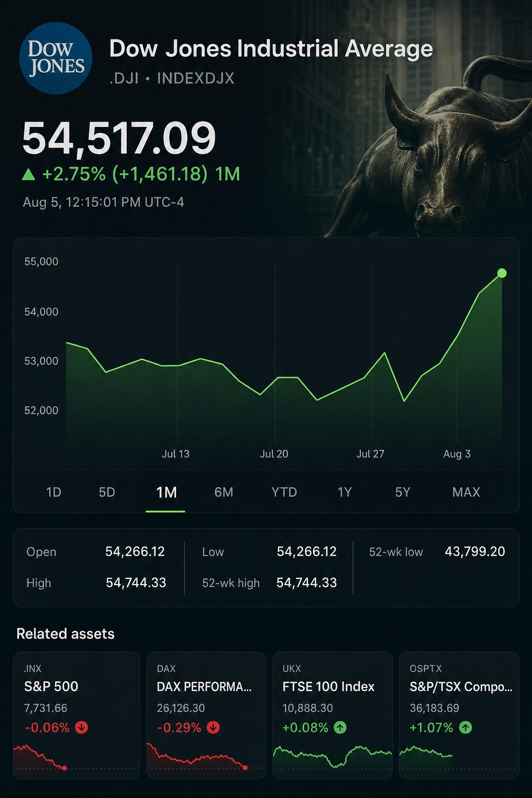
Task: Click the FTSE price 10,888.30
Action: click(x=308, y=708)
